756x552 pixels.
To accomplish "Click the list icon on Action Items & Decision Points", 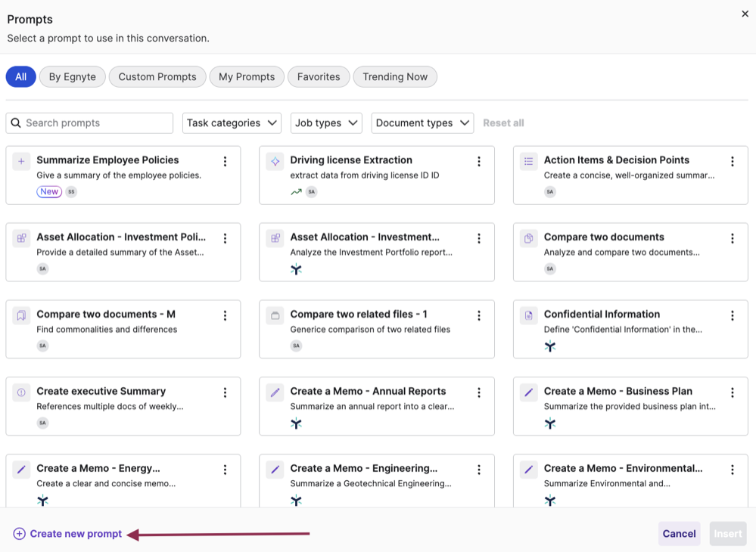I will pyautogui.click(x=527, y=161).
